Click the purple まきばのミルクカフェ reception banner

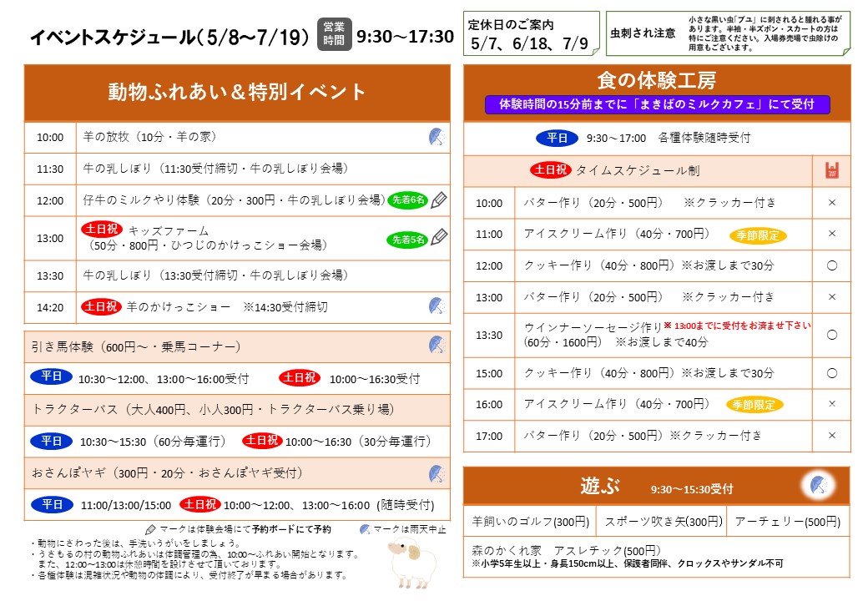[658, 104]
